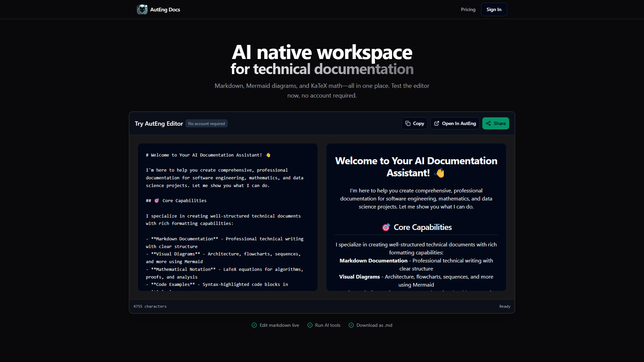Click the waving hand emoji in preview title
The width and height of the screenshot is (644, 362).
439,173
